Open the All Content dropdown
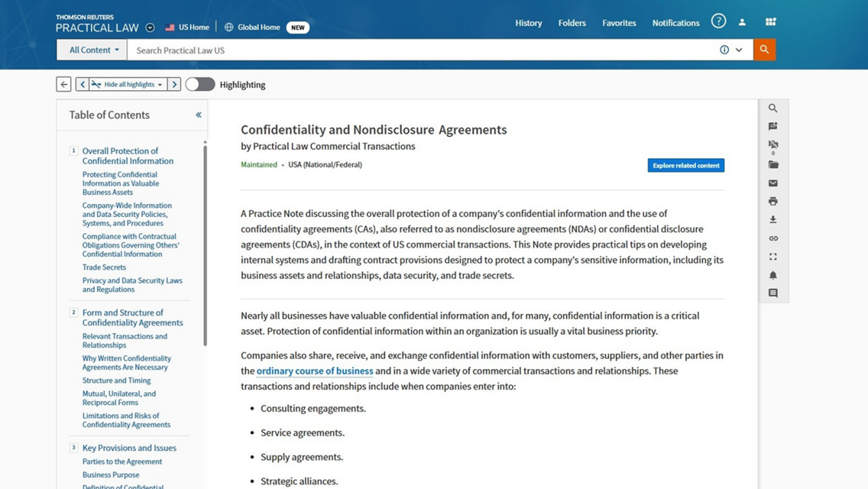Image resolution: width=868 pixels, height=489 pixels. point(91,50)
